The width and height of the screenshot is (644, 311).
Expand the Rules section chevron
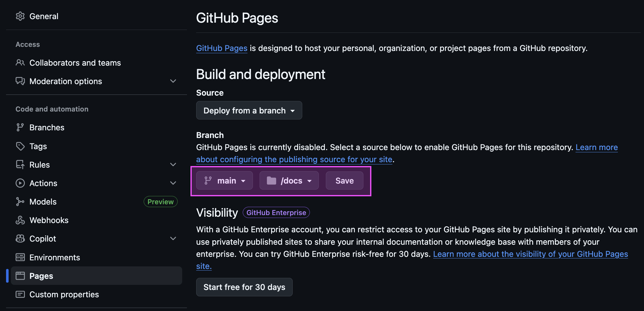pos(173,165)
